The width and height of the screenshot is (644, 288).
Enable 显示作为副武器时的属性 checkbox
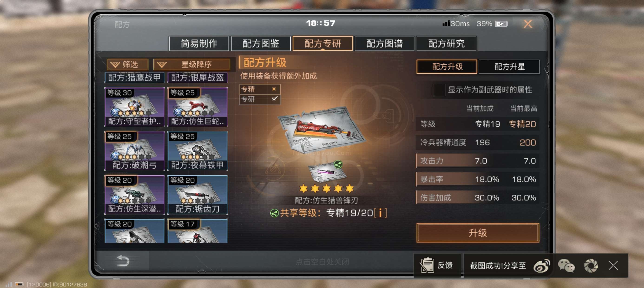click(x=439, y=90)
